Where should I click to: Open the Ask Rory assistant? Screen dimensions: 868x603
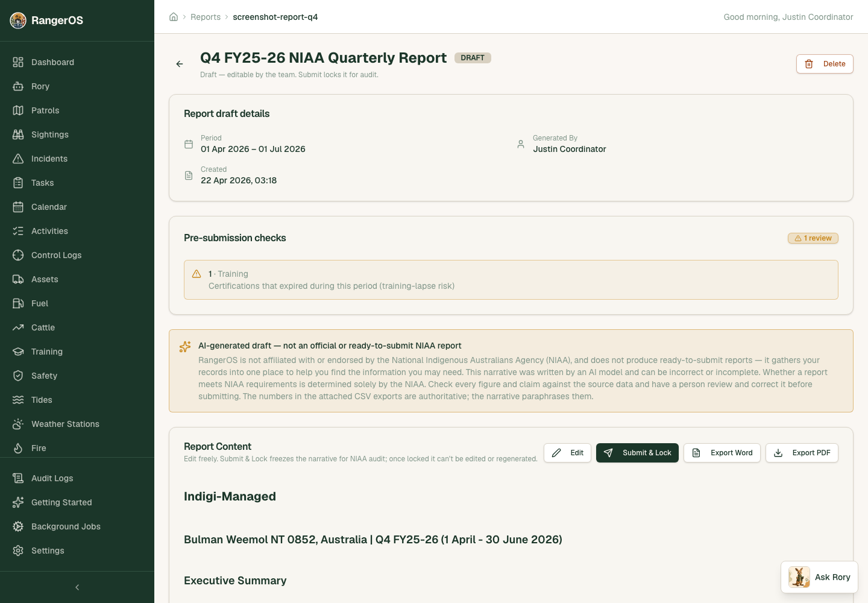pos(819,577)
